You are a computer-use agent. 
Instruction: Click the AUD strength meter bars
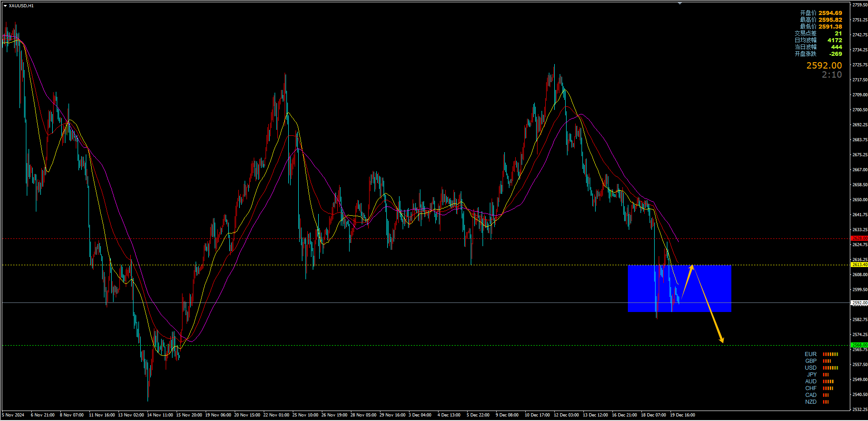tap(828, 381)
